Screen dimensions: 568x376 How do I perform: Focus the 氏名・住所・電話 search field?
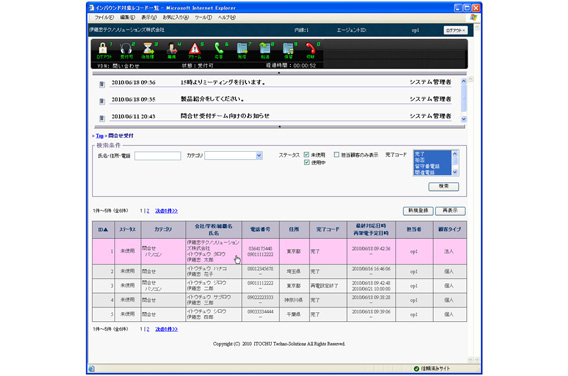click(x=158, y=156)
